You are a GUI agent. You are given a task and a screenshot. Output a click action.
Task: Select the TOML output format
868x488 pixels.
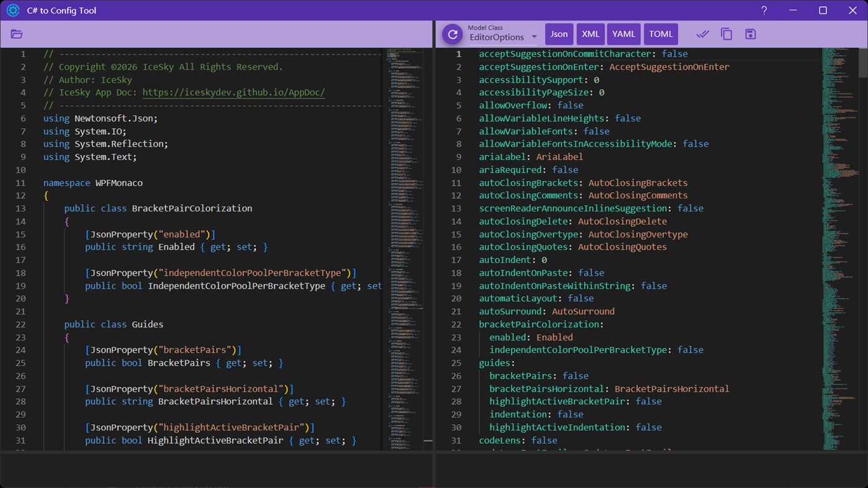click(x=661, y=34)
